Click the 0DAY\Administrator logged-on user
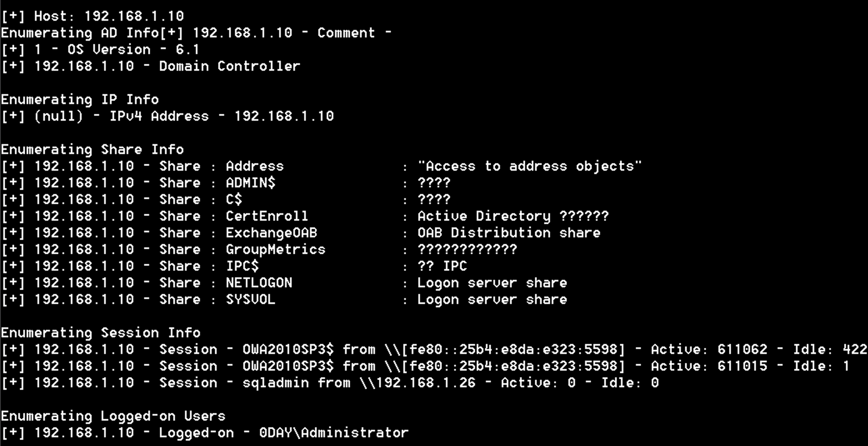 (x=334, y=433)
